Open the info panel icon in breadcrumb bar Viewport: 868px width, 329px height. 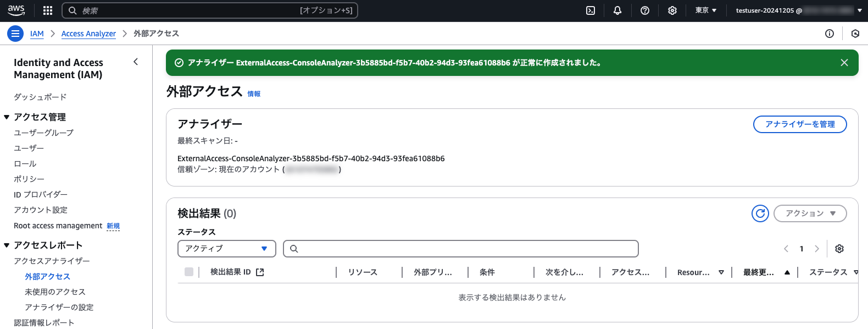[x=830, y=34]
